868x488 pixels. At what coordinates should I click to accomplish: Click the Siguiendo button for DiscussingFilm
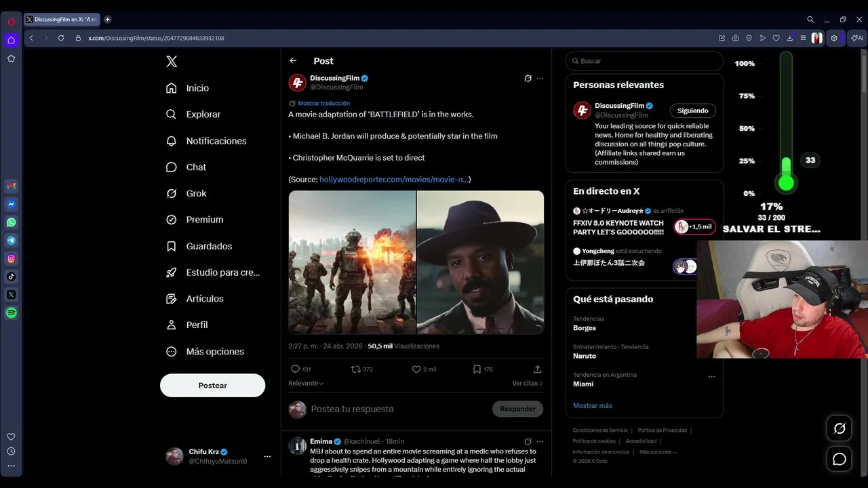pyautogui.click(x=692, y=111)
